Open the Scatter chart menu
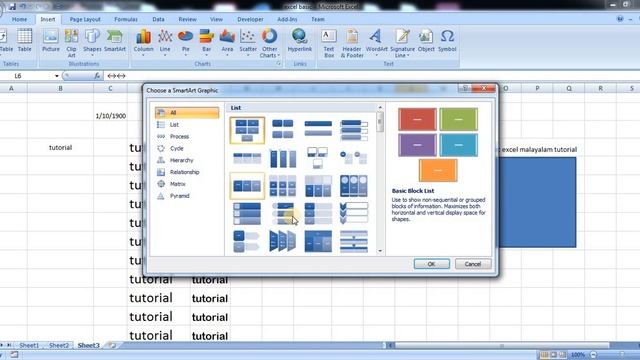This screenshot has height=360, width=640. pos(248,42)
